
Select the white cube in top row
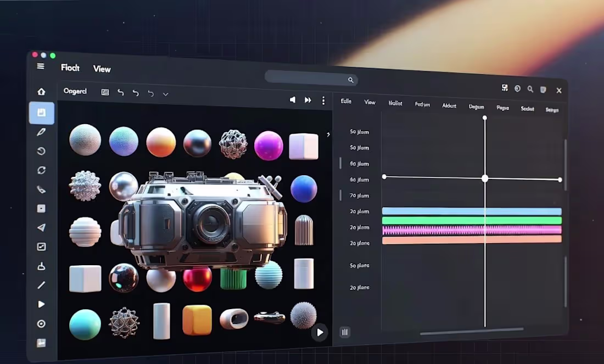tap(304, 147)
